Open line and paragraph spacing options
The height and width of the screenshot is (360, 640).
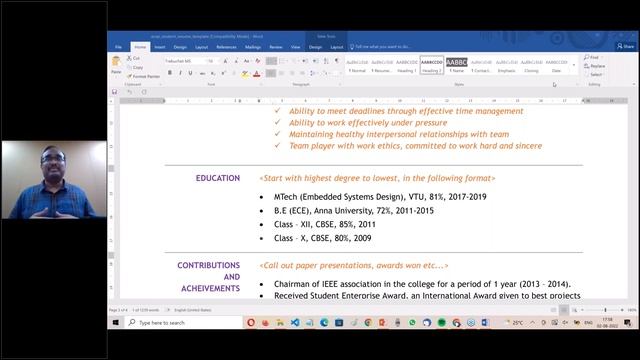(313, 73)
